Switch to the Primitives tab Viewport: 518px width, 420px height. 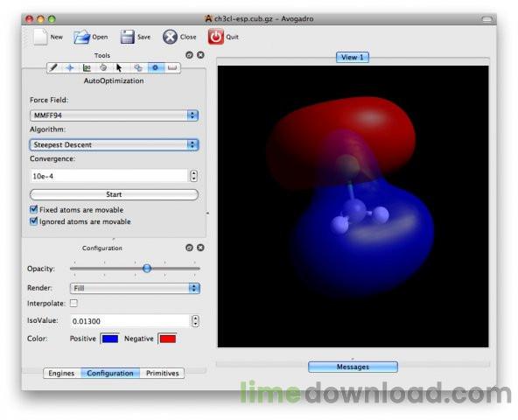(x=162, y=373)
